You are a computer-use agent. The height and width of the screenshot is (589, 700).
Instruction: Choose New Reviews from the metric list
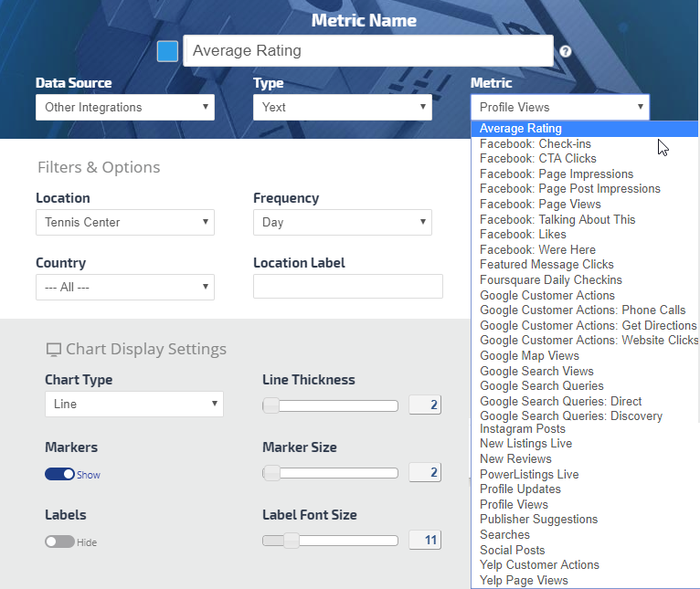click(x=515, y=459)
